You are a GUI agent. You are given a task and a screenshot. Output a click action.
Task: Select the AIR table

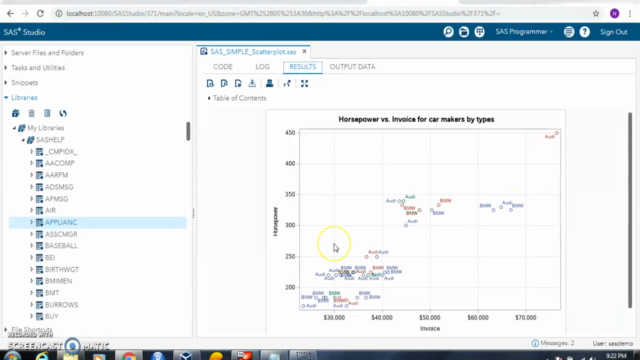tap(50, 211)
